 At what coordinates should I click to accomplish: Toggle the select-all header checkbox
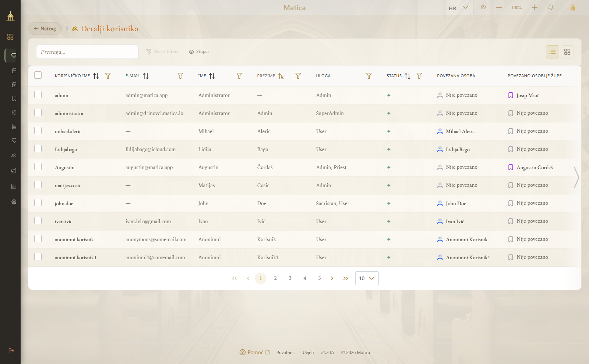(x=38, y=75)
